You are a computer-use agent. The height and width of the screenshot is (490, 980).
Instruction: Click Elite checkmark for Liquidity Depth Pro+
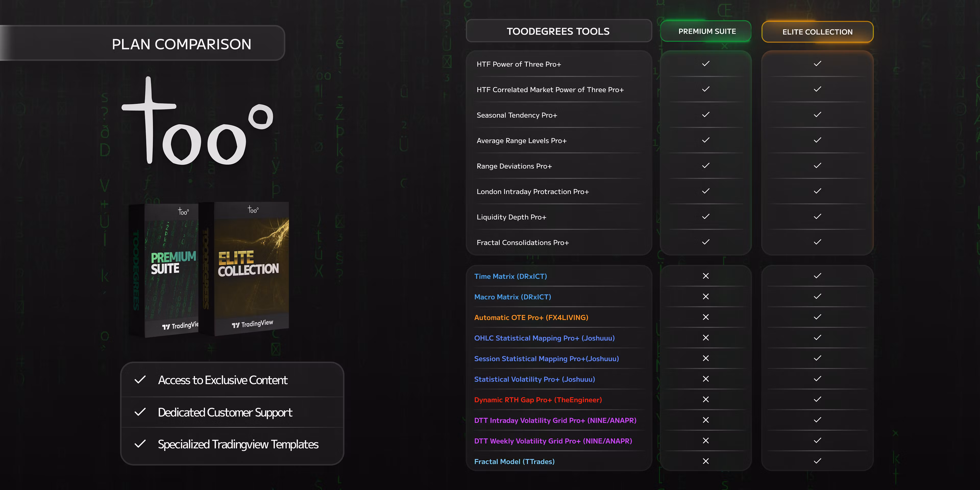(x=817, y=216)
